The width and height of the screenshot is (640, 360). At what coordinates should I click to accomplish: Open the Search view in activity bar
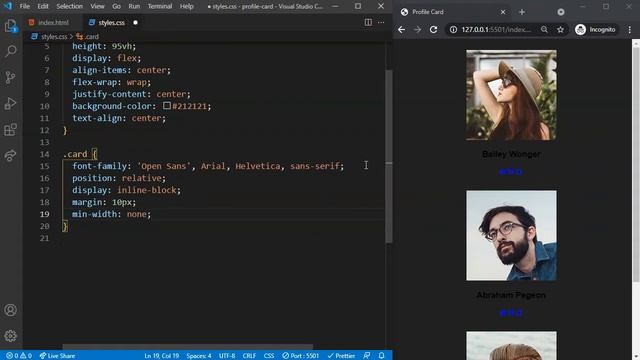11,51
